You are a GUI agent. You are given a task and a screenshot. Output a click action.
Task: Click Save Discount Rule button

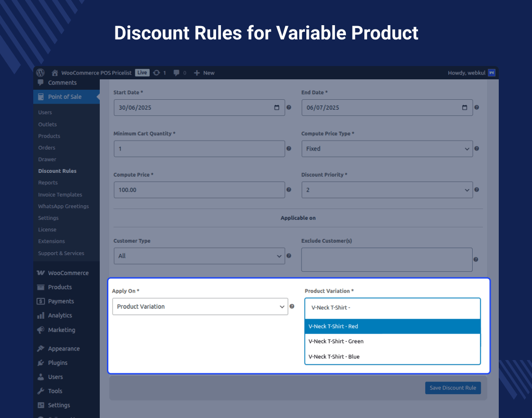tap(453, 388)
